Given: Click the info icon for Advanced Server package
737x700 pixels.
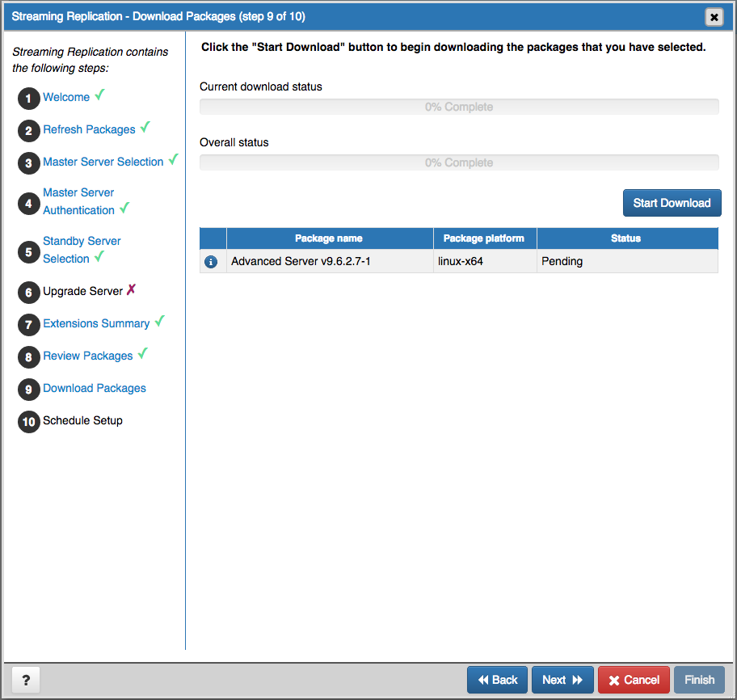Looking at the screenshot, I should coord(211,261).
